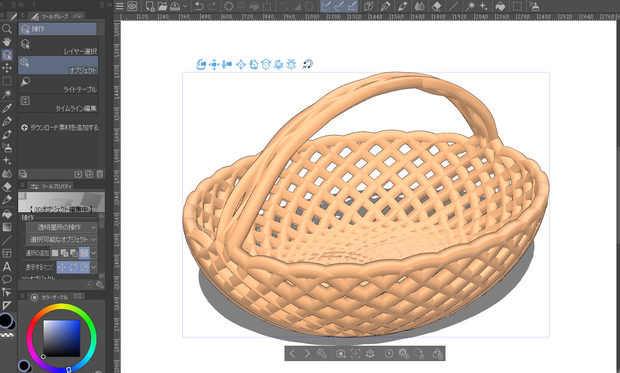Switch to ツールグループ tab
The width and height of the screenshot is (620, 373).
pos(50,16)
